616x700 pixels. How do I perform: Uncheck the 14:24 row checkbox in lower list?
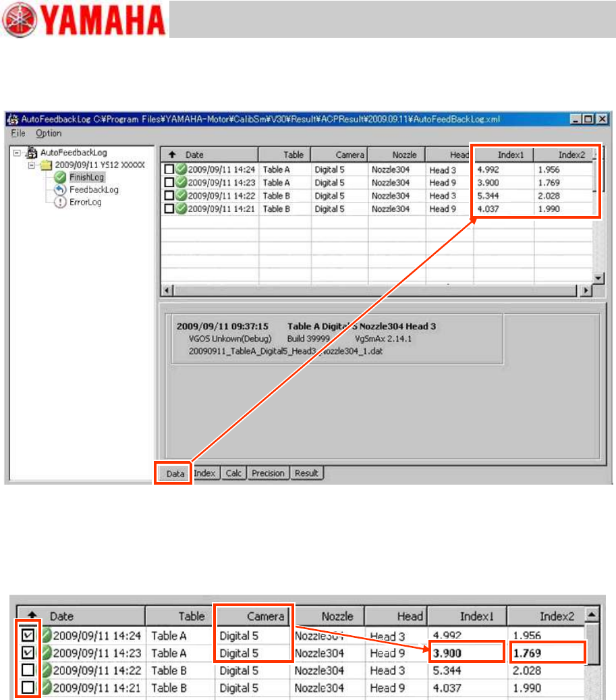click(x=28, y=635)
